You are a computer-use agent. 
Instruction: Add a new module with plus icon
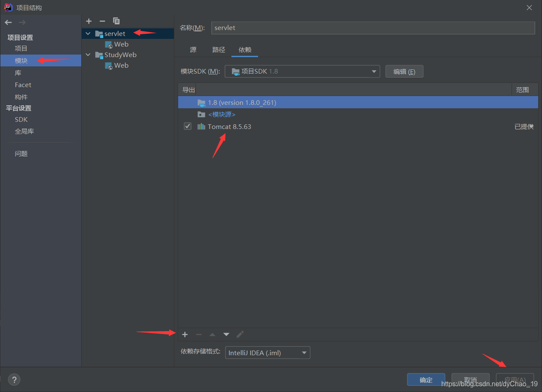tap(89, 21)
